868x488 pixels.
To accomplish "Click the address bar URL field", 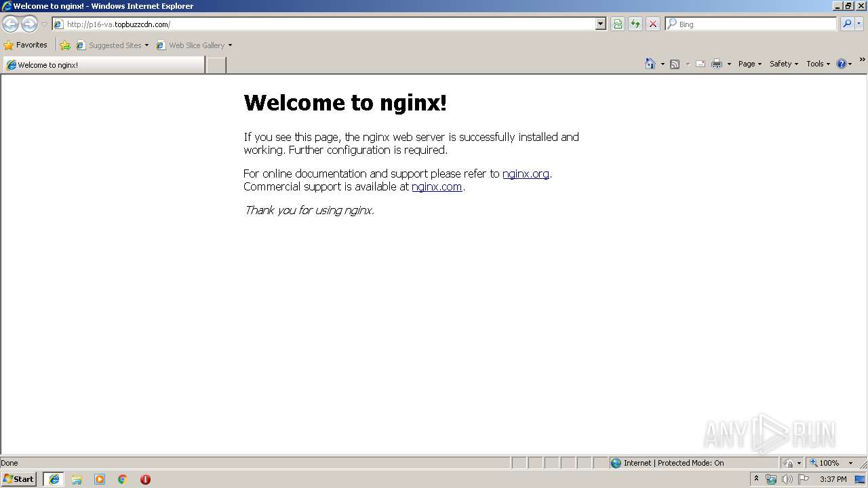I will point(324,24).
